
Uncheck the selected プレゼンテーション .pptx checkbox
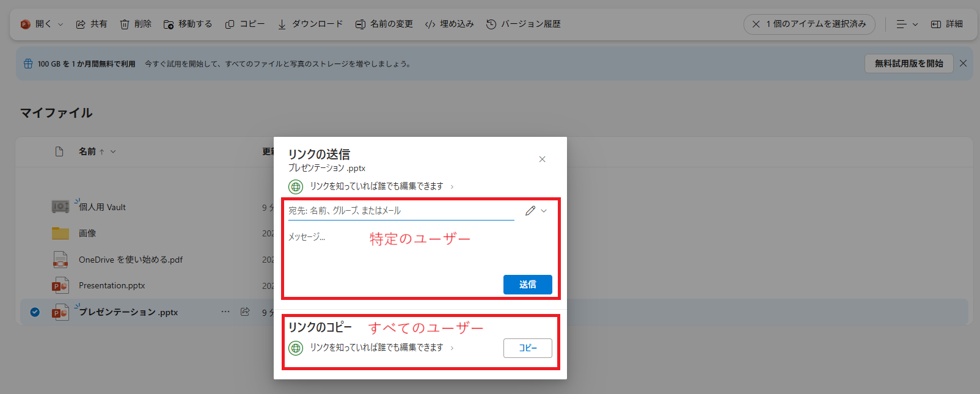[x=35, y=312]
